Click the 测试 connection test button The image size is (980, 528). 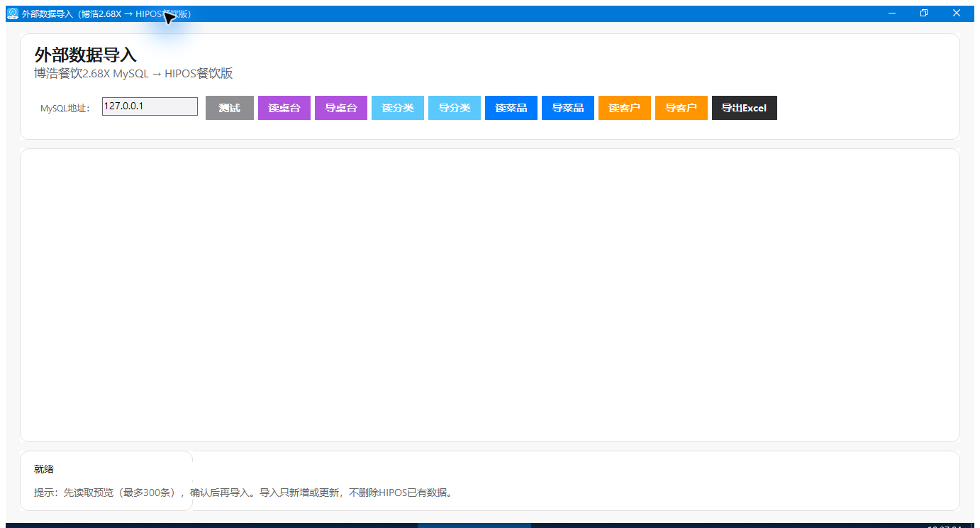[229, 108]
